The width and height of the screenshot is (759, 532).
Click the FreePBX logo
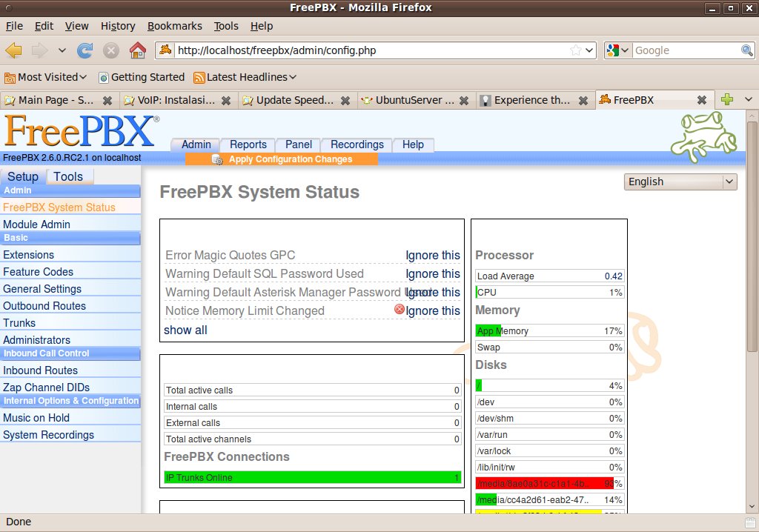[x=82, y=130]
